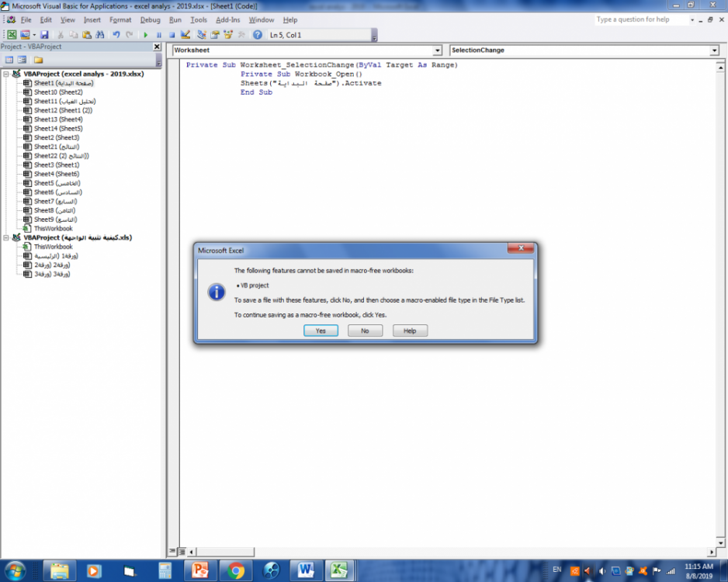
Task: Click No in the Microsoft Excel dialog
Action: tap(365, 331)
